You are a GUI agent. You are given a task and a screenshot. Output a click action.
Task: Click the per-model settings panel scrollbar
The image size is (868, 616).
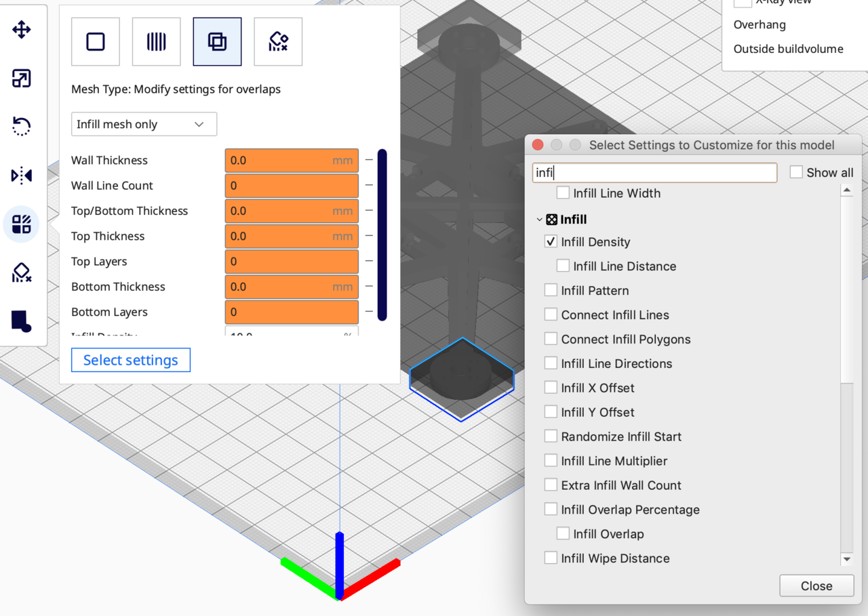382,235
